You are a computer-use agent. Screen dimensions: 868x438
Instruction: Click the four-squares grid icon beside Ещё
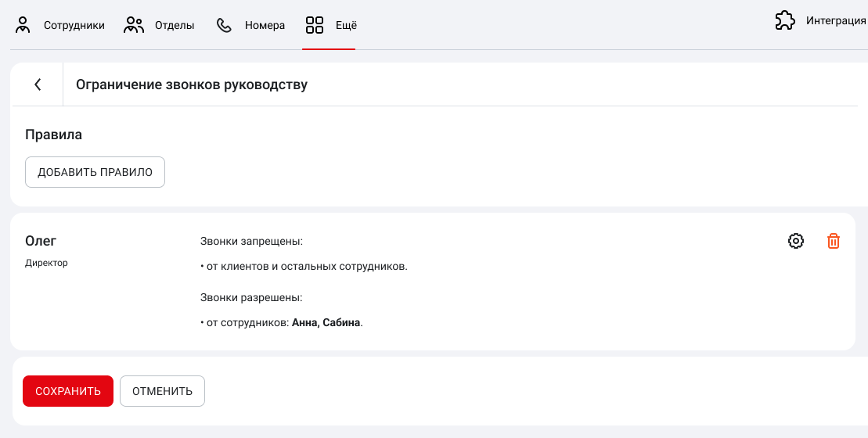coord(314,25)
